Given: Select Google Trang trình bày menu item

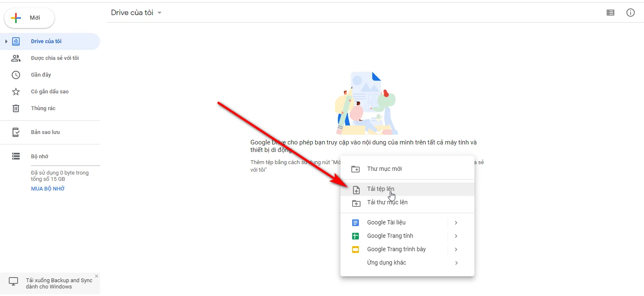Looking at the screenshot, I should (x=407, y=249).
